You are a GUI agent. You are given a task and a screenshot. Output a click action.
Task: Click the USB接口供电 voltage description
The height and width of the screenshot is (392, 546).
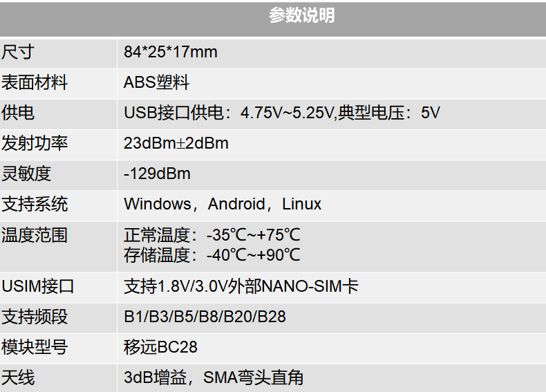tap(281, 113)
